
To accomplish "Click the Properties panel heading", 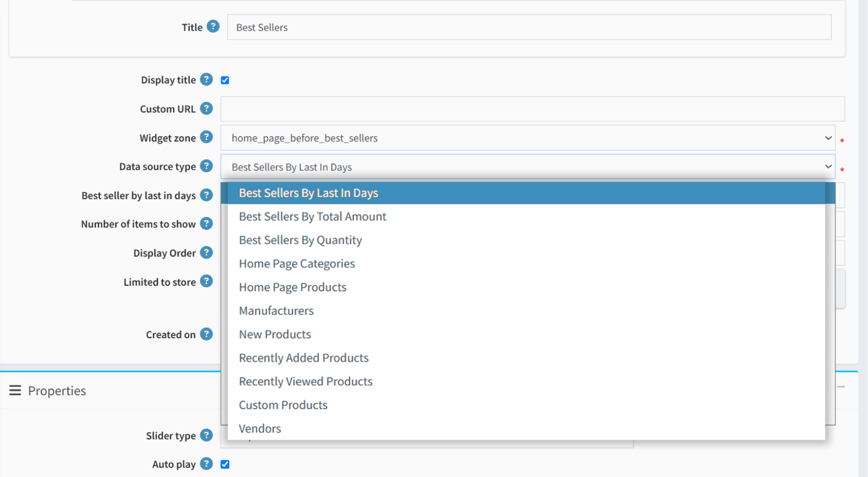I will coord(57,391).
